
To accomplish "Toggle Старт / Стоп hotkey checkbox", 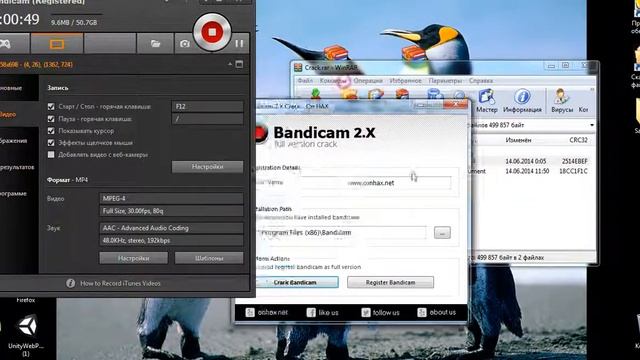I will (51, 107).
